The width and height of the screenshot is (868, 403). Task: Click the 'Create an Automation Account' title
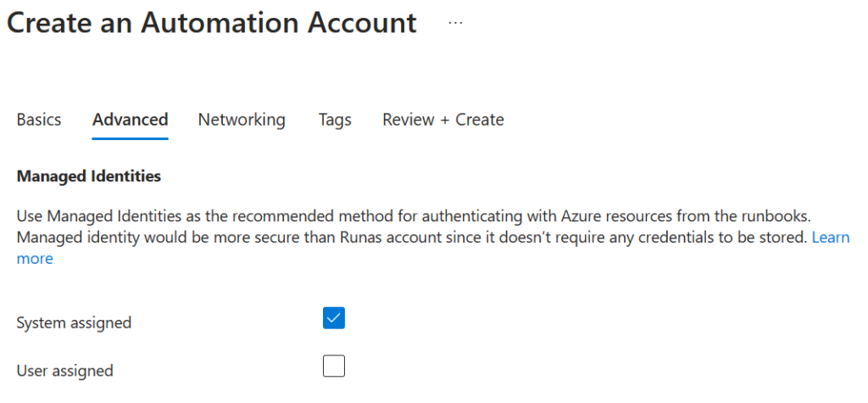(212, 23)
